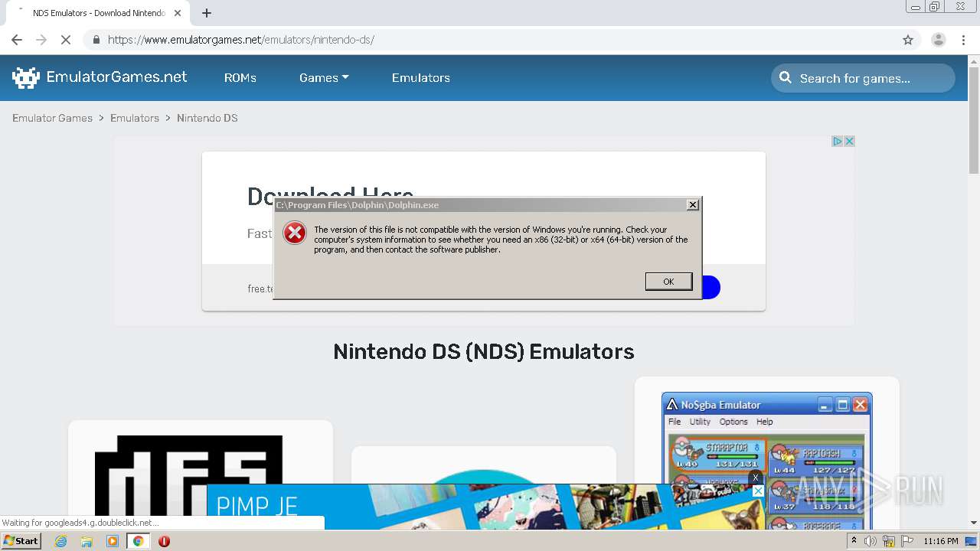The width and height of the screenshot is (980, 551).
Task: Click the padlock site info icon
Action: point(96,40)
